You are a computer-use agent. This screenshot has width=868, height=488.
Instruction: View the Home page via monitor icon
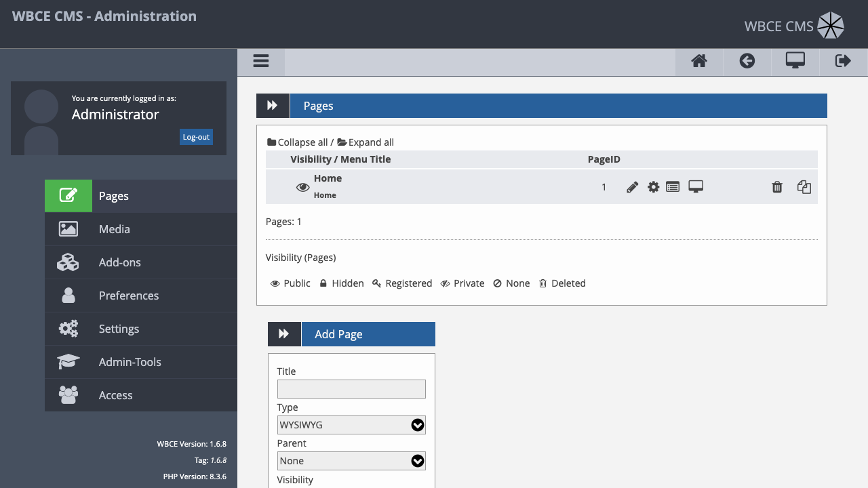coord(696,186)
